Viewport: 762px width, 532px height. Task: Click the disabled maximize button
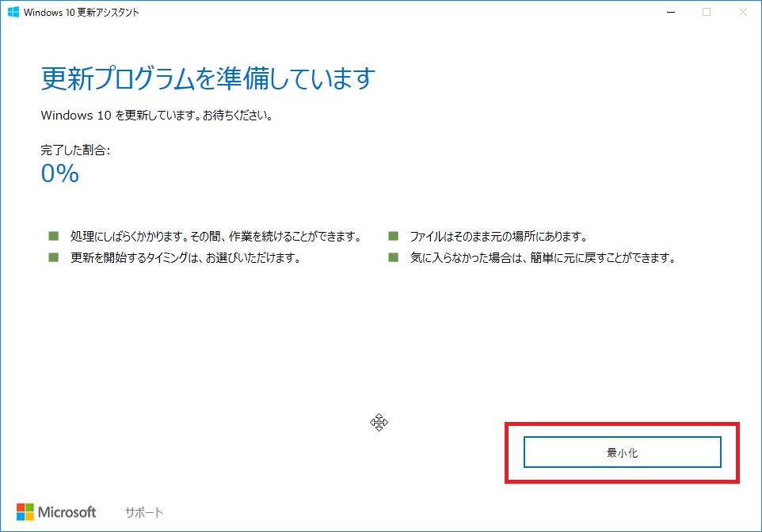[x=707, y=12]
